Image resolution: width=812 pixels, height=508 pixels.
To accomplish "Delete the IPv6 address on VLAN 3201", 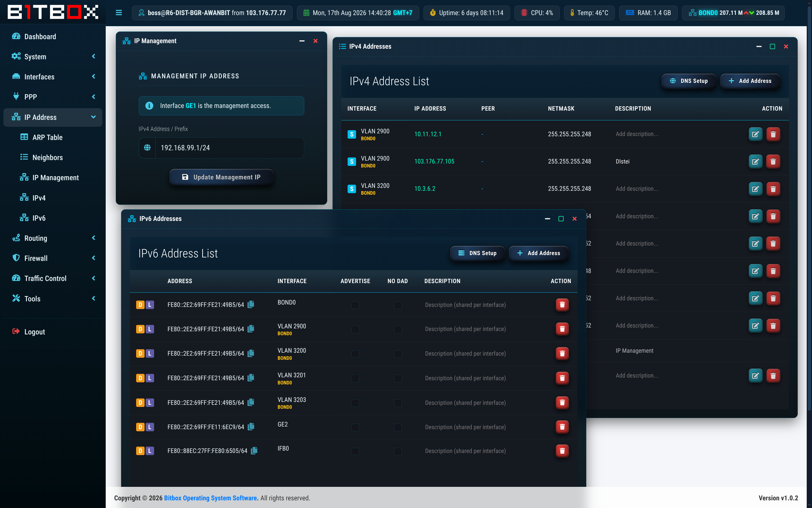I will point(562,378).
